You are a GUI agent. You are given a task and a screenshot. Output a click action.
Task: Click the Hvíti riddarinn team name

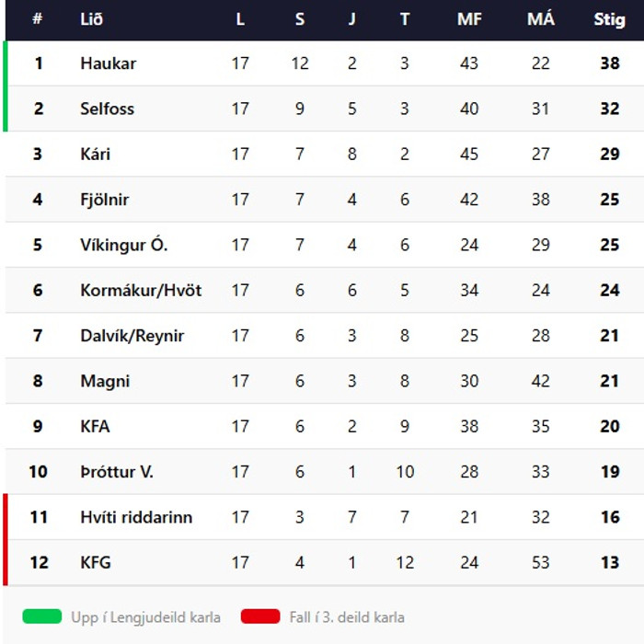[x=136, y=517]
